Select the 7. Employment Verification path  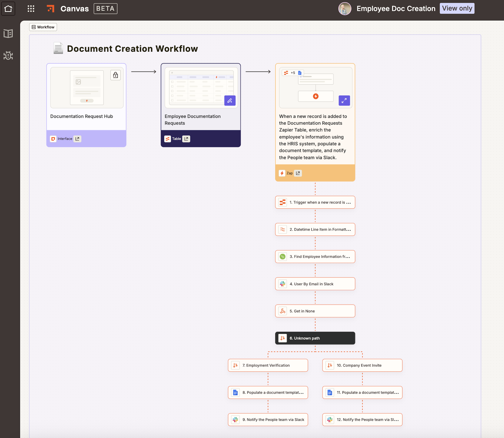click(x=268, y=365)
